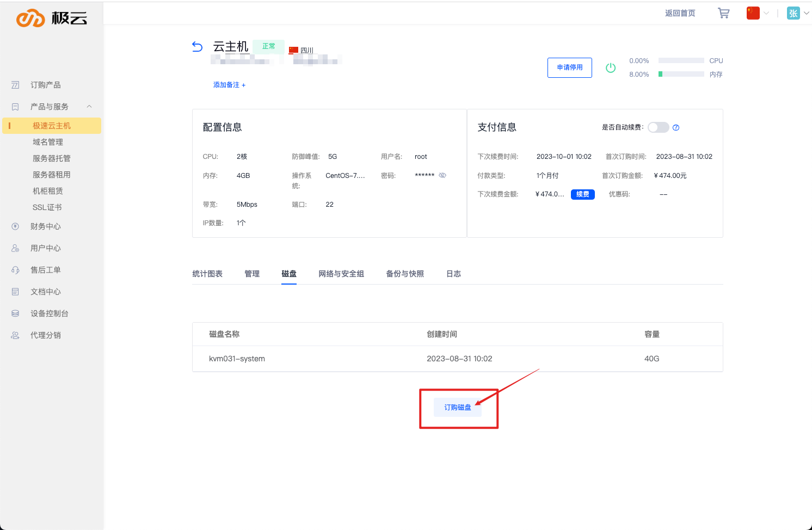Image resolution: width=812 pixels, height=530 pixels.
Task: Click the 申请停用 button
Action: click(x=569, y=68)
